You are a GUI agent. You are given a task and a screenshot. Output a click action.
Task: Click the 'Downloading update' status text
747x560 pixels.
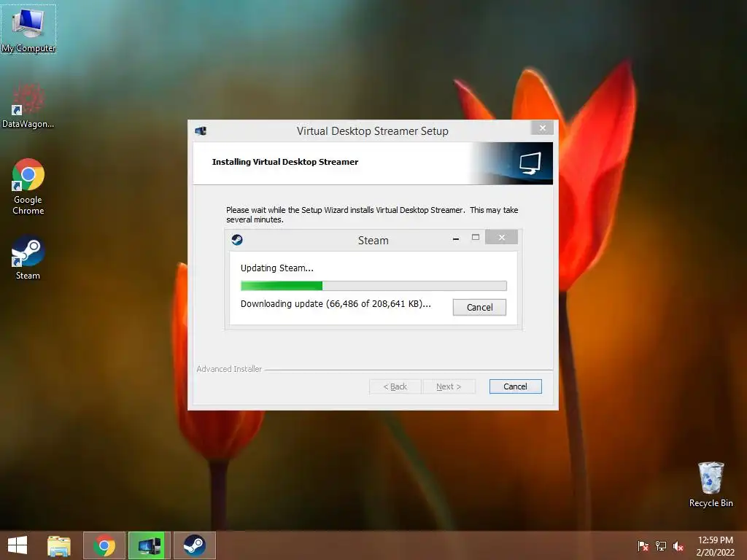pos(336,304)
